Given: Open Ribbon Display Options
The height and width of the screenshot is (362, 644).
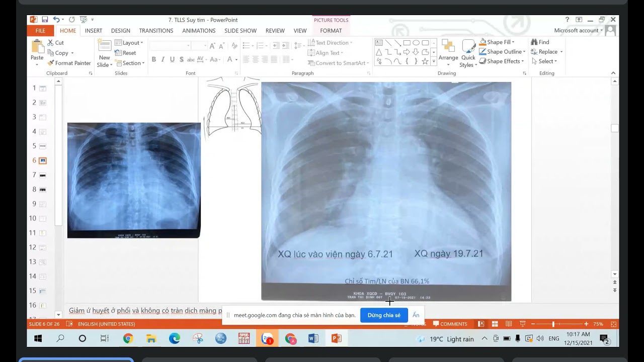Looking at the screenshot, I should pos(579,20).
